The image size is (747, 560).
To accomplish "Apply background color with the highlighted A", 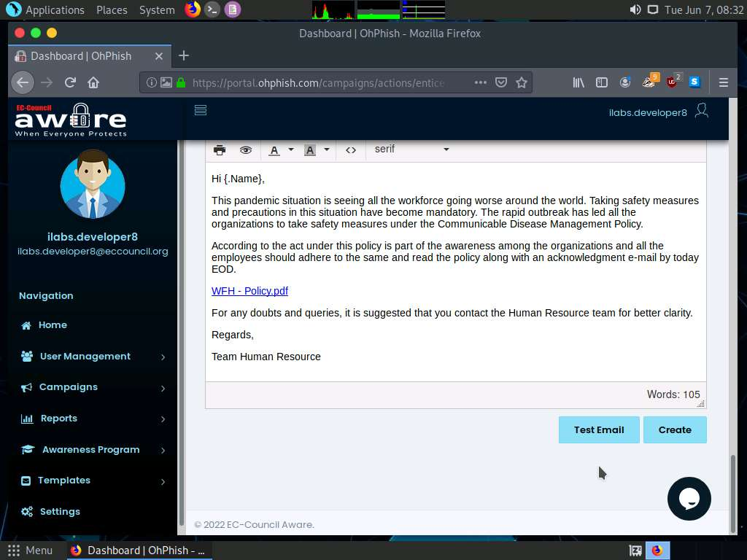I will point(309,150).
